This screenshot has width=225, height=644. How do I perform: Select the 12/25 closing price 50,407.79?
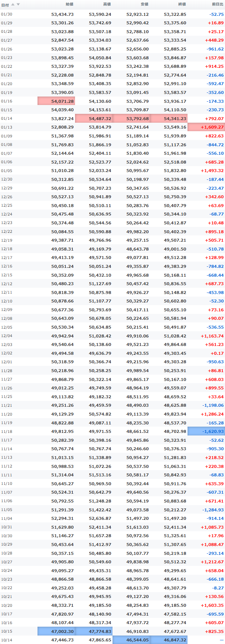coord(175,206)
